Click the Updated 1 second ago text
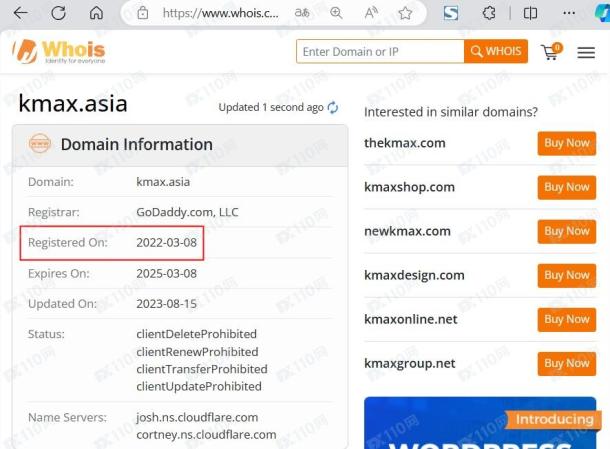The image size is (610, 449). point(271,107)
